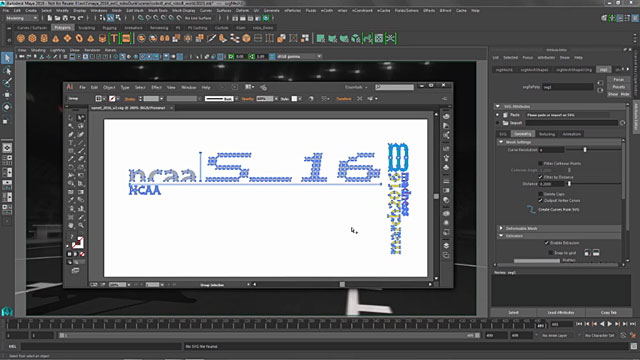Create a polygon cylinder from the shelf
This screenshot has width=640, height=360.
point(44,38)
